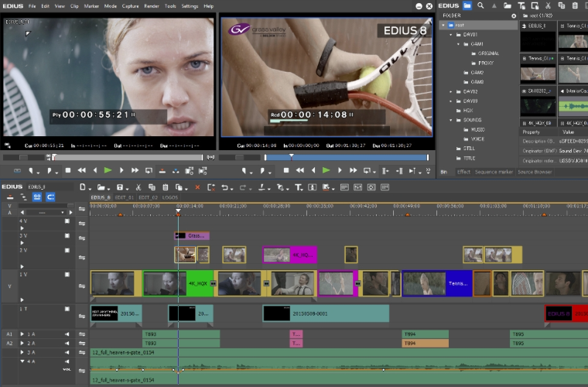Click the New Sequence icon in timeline toolbar
The height and width of the screenshot is (387, 588).
pyautogui.click(x=82, y=187)
